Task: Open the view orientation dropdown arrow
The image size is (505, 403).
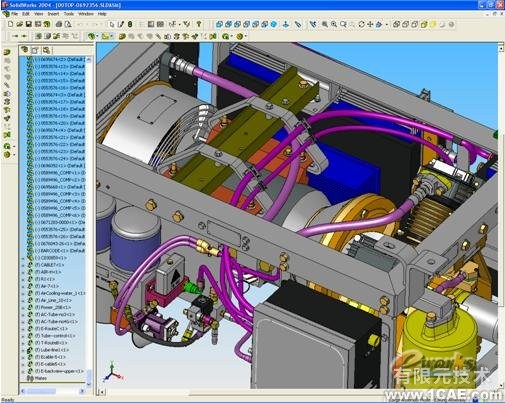Action: coord(387,24)
